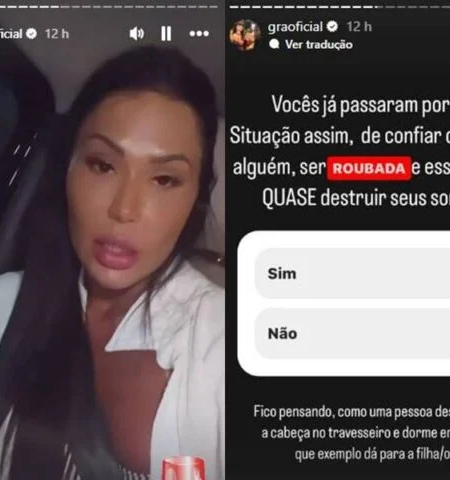The height and width of the screenshot is (480, 450).
Task: Vote Sim in the story poll
Action: 352,274
